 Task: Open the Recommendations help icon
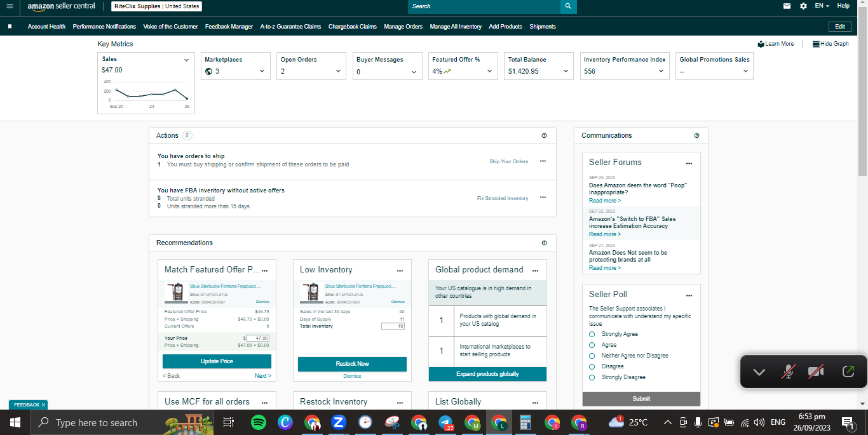[544, 243]
